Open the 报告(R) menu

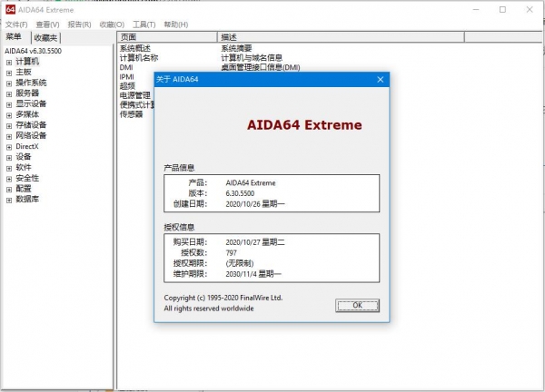pyautogui.click(x=79, y=24)
